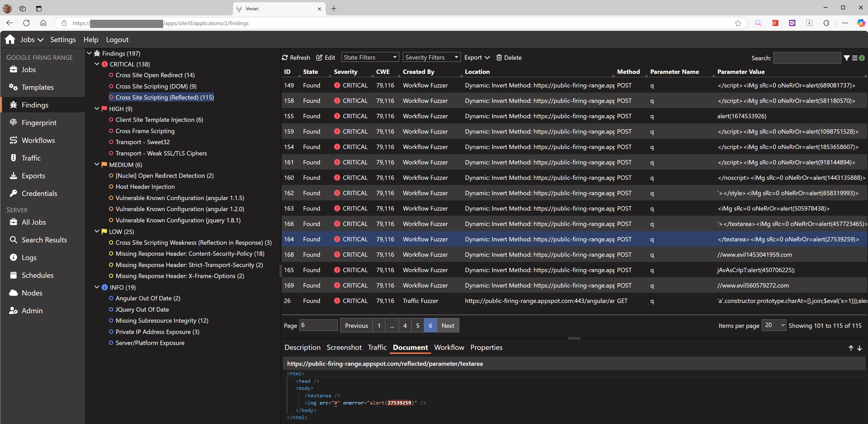The height and width of the screenshot is (424, 868).
Task: Go to page 4 of findings
Action: pyautogui.click(x=405, y=326)
